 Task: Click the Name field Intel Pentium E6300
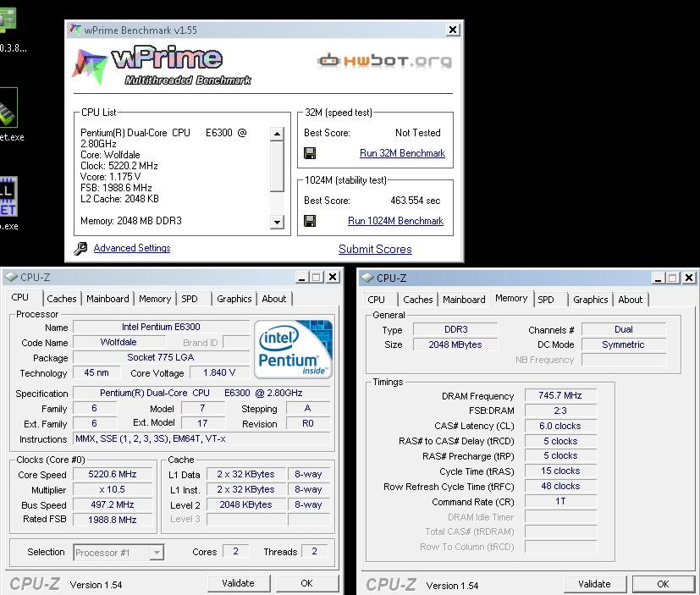coord(161,327)
